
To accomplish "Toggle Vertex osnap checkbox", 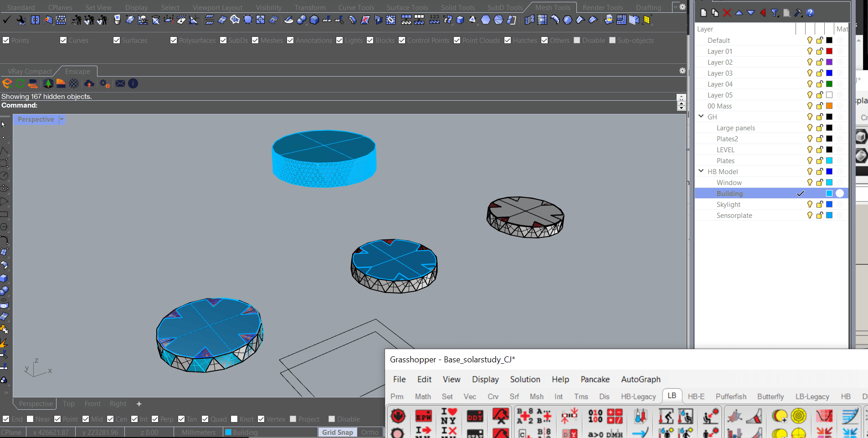I will click(x=261, y=419).
